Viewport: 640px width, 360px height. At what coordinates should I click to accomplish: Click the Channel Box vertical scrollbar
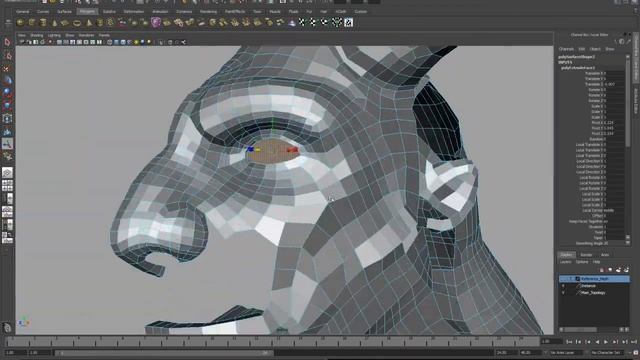(628, 149)
